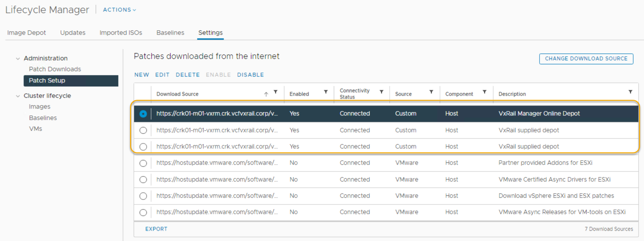Click the CHANGE DOWNLOAD SOURCE button
The height and width of the screenshot is (241, 644).
tap(586, 59)
